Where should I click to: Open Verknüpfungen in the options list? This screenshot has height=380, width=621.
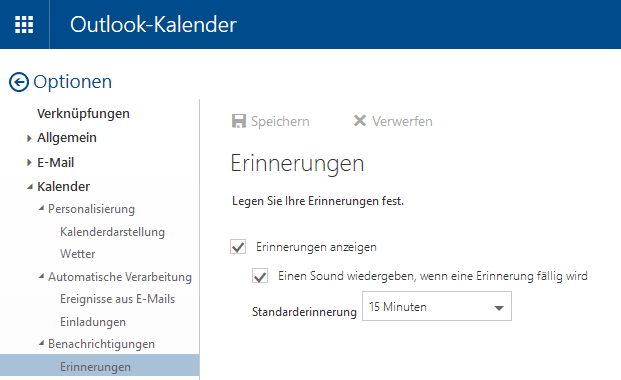(x=83, y=114)
